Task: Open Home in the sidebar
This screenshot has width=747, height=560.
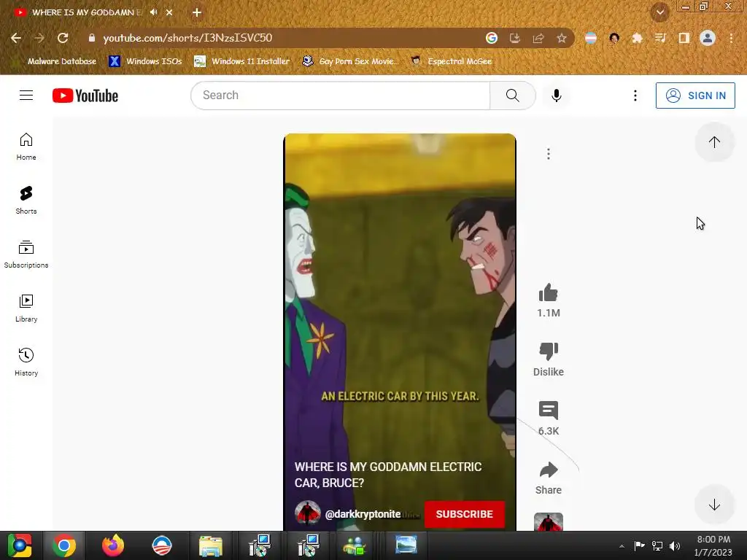Action: 26,146
